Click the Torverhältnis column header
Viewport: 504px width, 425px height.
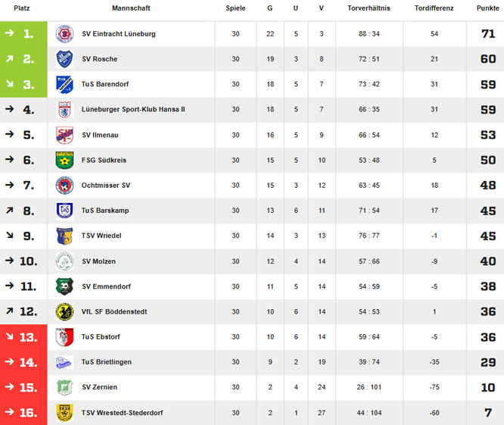pyautogui.click(x=369, y=8)
